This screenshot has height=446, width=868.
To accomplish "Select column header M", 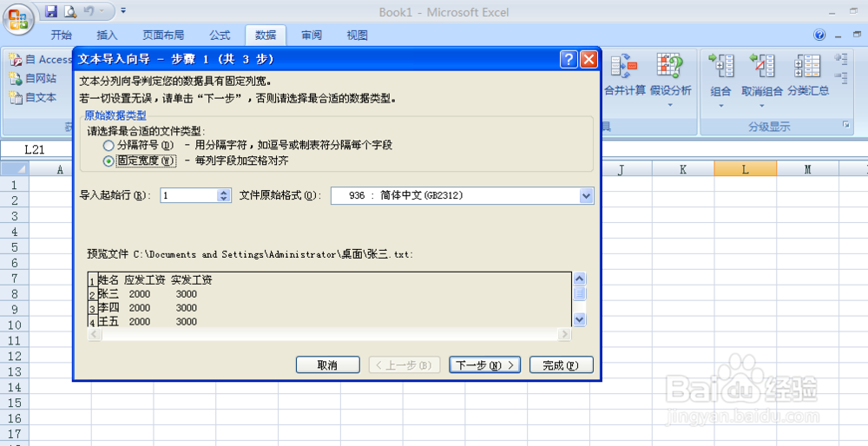I will [x=807, y=169].
